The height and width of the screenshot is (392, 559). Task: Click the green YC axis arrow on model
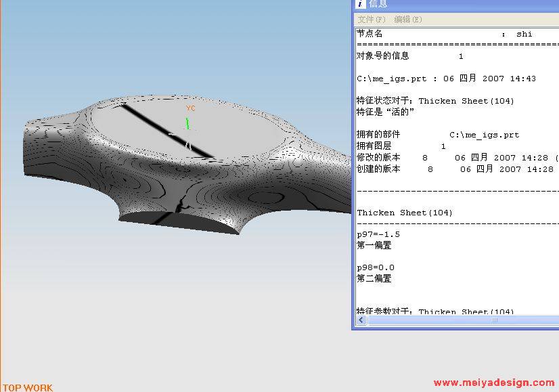click(x=187, y=123)
